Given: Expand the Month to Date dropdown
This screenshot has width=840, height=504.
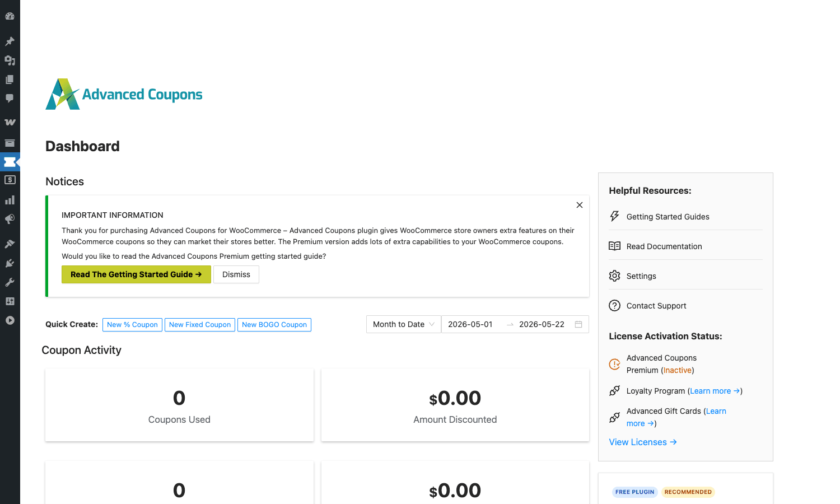Looking at the screenshot, I should 403,324.
